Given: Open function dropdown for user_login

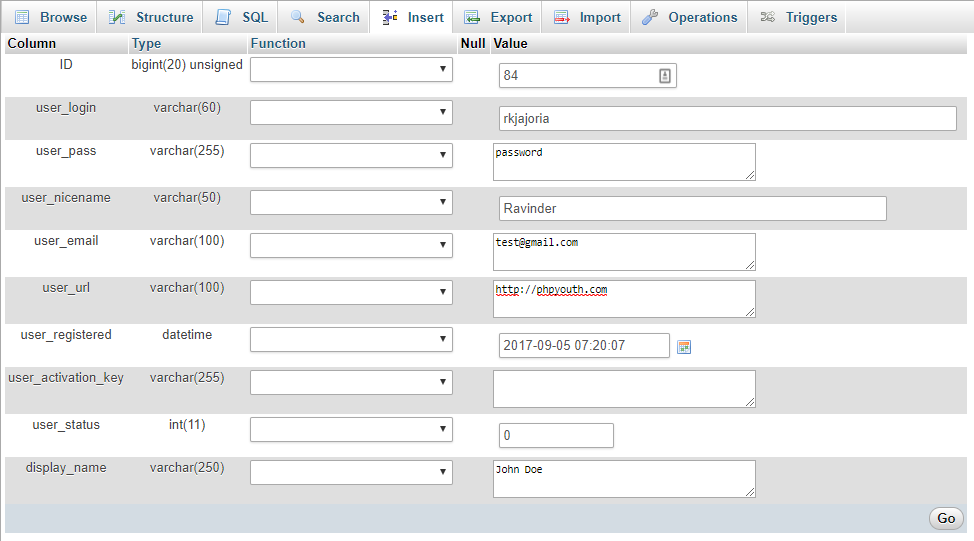Looking at the screenshot, I should pos(351,112).
